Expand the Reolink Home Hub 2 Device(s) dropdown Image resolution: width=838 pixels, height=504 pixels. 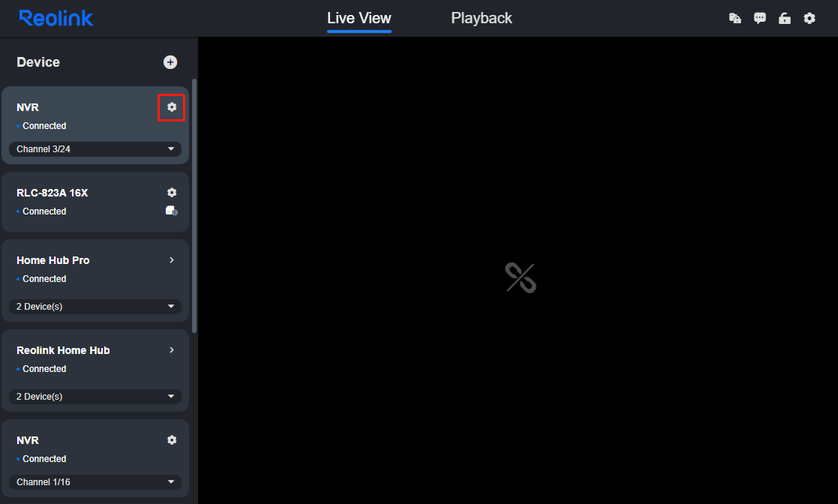click(x=95, y=397)
